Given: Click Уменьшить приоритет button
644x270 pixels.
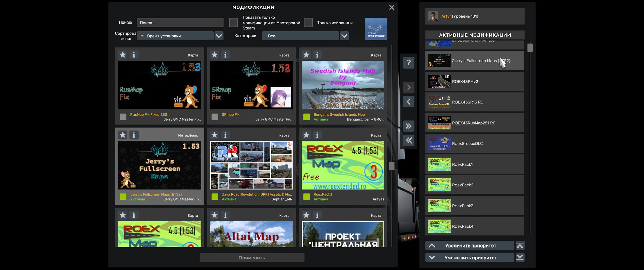Looking at the screenshot, I should tap(470, 258).
